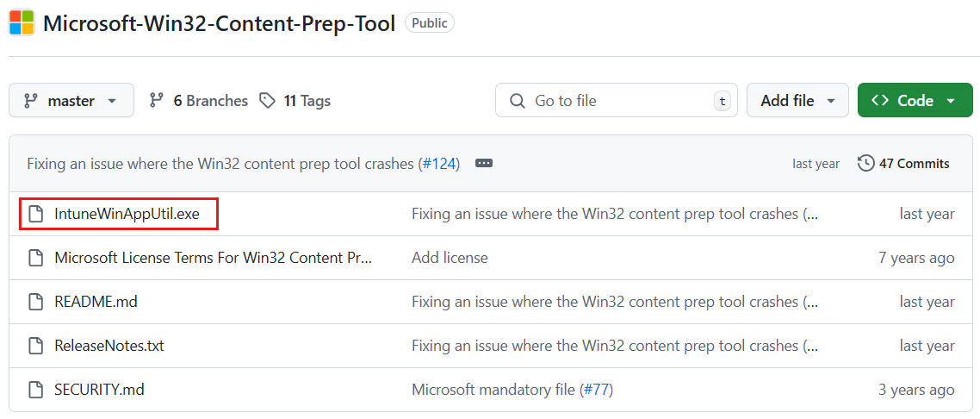The image size is (980, 419).
Task: Expand the commit message ellipsis button
Action: point(484,163)
